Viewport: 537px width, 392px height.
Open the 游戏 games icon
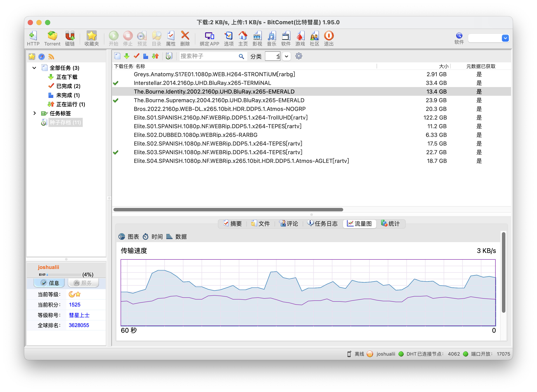point(300,38)
